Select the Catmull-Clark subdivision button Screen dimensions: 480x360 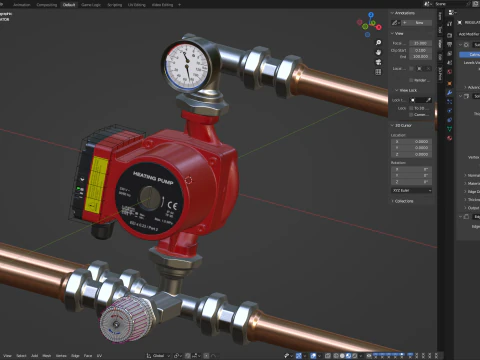pos(470,54)
